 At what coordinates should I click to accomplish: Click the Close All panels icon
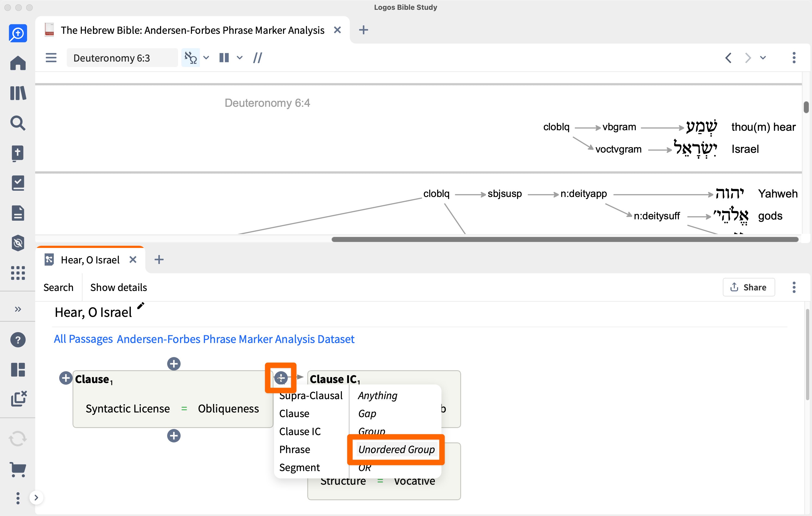pos(19,399)
